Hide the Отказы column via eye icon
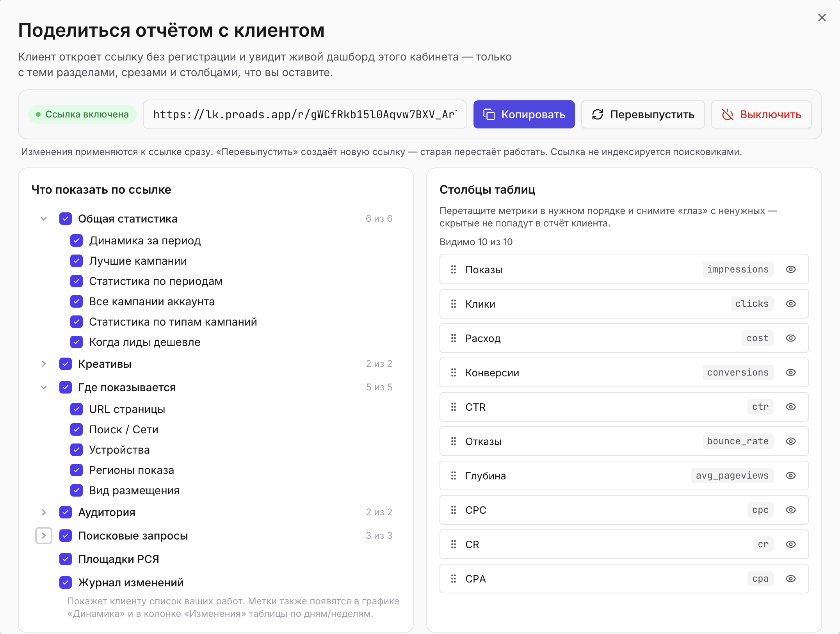 click(791, 441)
